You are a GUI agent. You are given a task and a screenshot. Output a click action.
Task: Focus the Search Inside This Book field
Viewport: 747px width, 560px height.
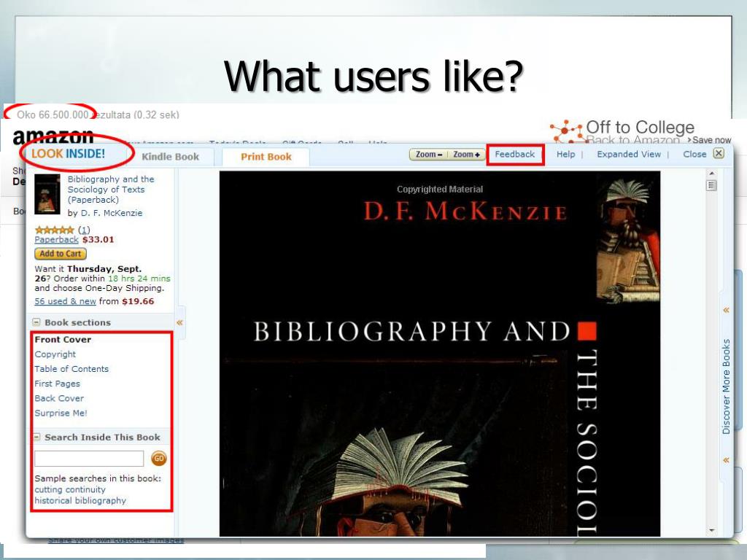(x=88, y=459)
